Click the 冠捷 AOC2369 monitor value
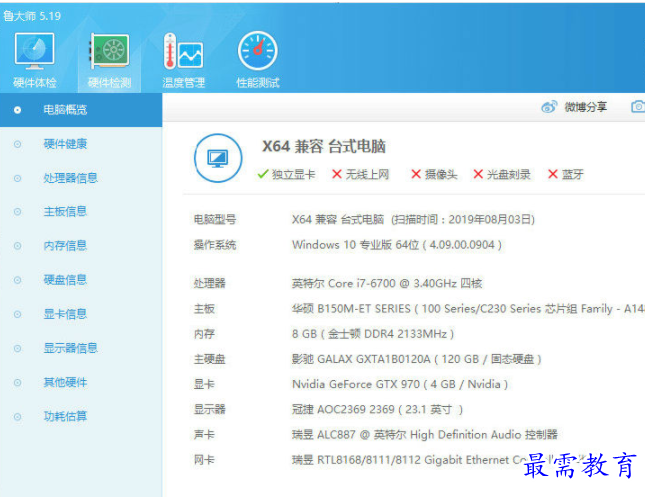Screen dimensions: 645x497 point(378,409)
